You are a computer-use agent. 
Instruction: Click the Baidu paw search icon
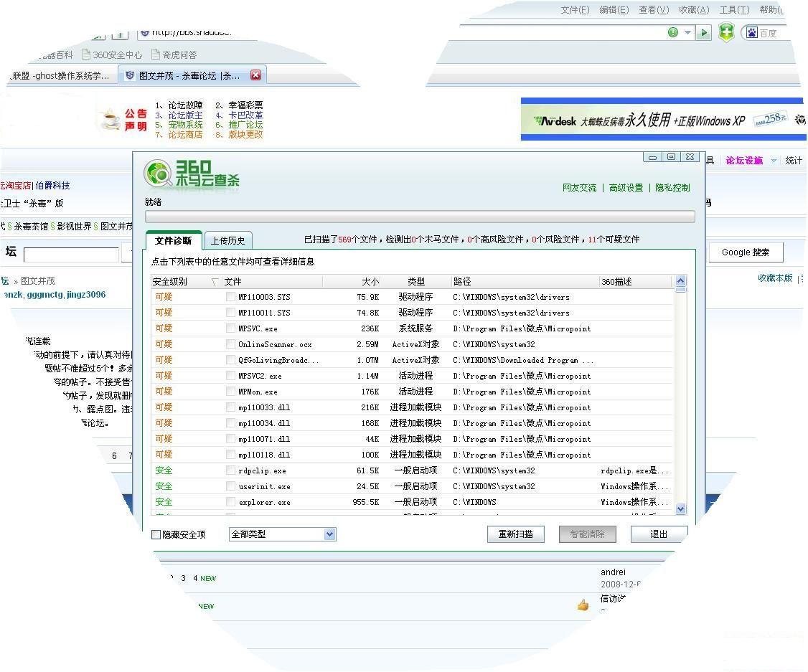[752, 33]
